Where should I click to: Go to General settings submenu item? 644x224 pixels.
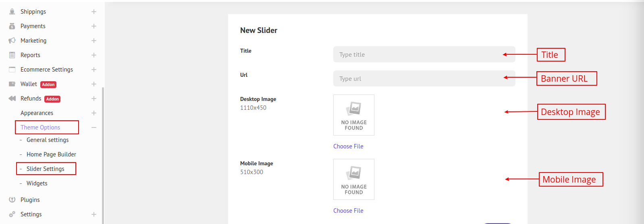tap(48, 140)
